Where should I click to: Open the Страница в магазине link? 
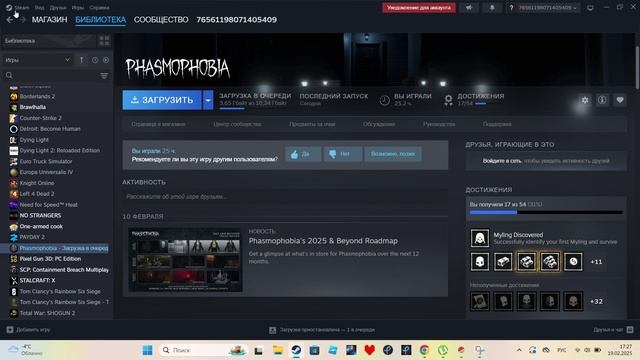(158, 124)
